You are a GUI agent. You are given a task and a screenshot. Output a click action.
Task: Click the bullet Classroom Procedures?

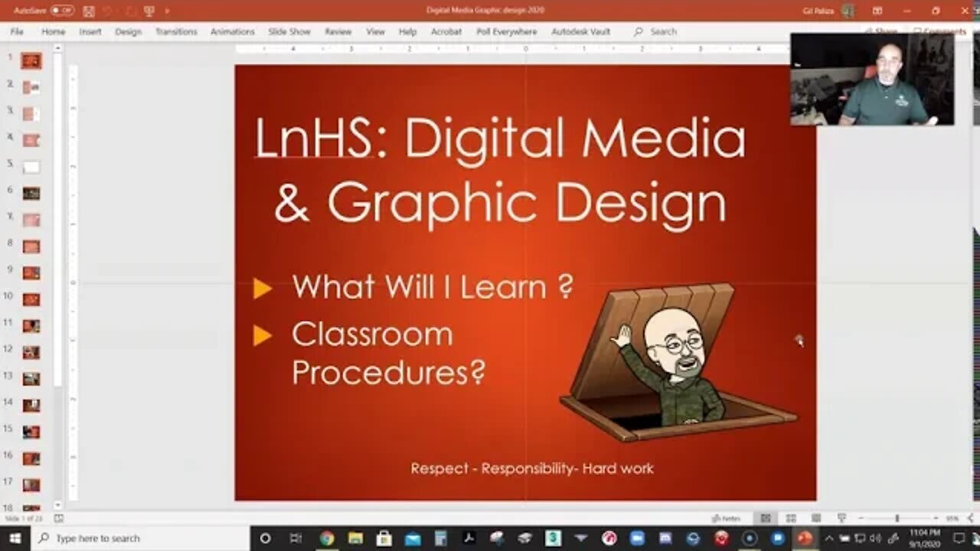(388, 354)
